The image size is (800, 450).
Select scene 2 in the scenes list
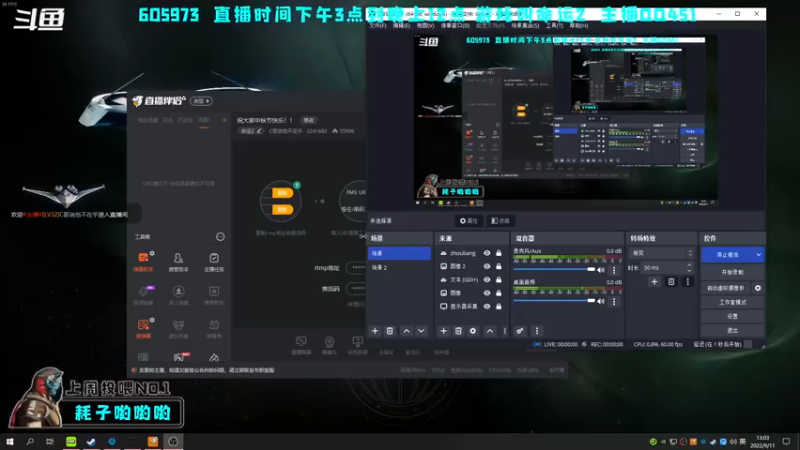pos(399,267)
